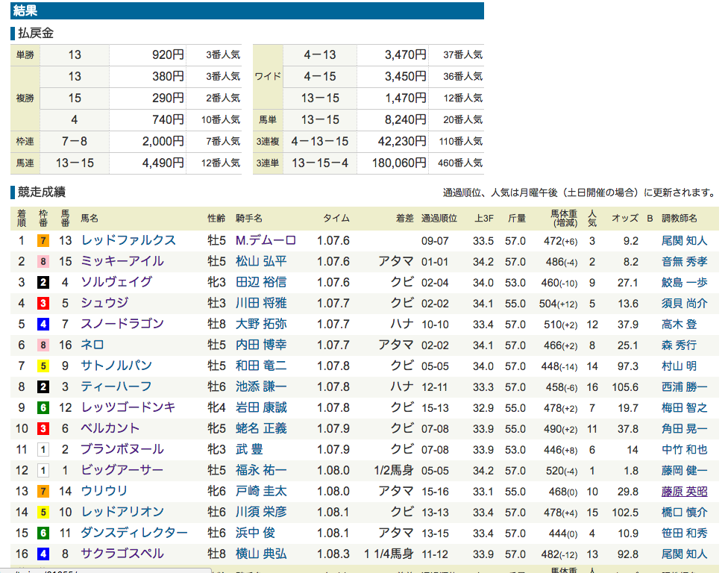Open horse page for ソルヴェイグ
Screen dimensions: 728x573
tap(116, 282)
